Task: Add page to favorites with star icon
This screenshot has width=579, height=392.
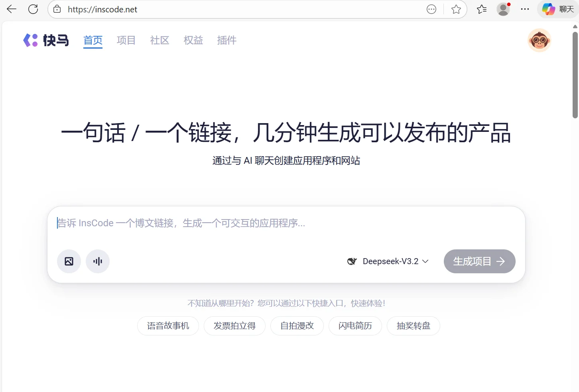Action: pyautogui.click(x=456, y=9)
